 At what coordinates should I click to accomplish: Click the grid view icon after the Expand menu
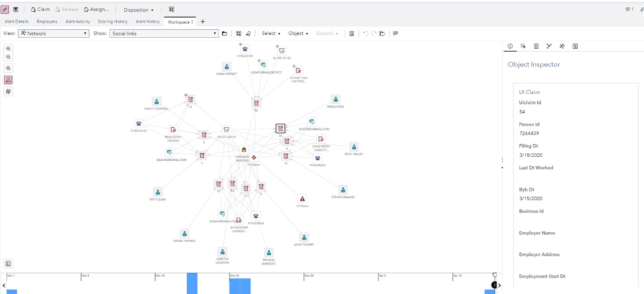point(352,33)
